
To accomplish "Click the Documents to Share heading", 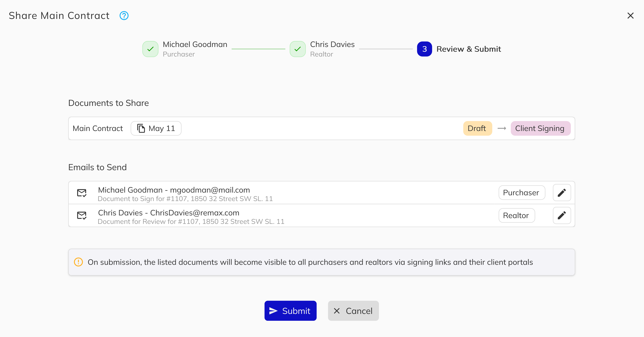I will pos(108,103).
